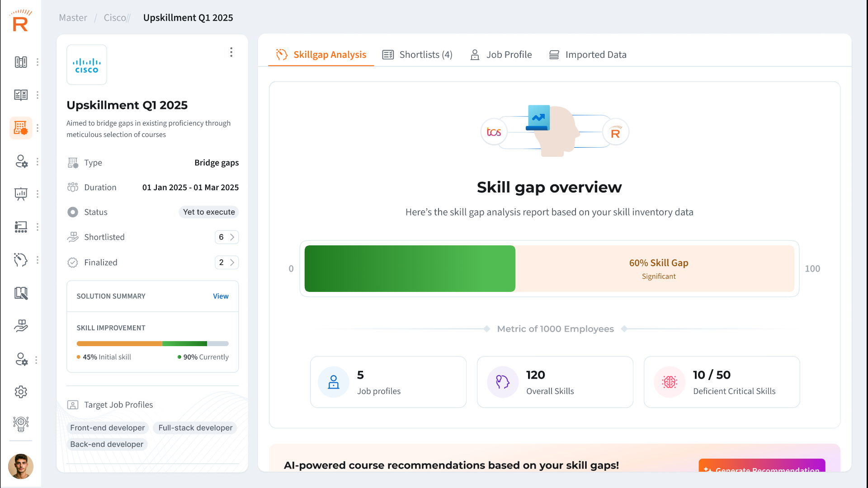Viewport: 868px width, 488px height.
Task: Select the presentation chart sidebar icon
Action: pos(21,194)
